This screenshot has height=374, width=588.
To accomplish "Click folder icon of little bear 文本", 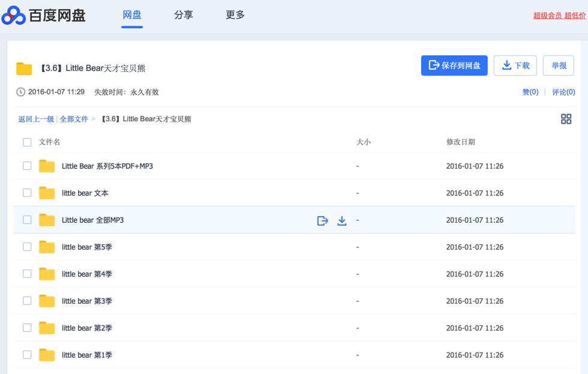I will pos(47,193).
